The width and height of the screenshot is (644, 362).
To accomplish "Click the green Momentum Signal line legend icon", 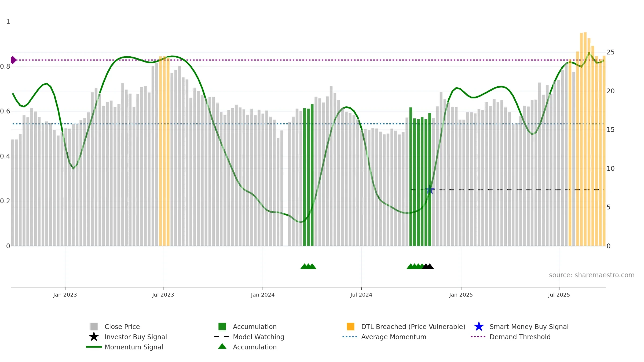I will point(94,347).
